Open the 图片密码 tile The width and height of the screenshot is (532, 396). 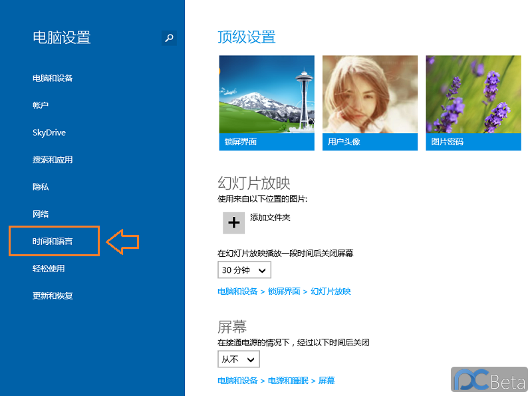473,103
